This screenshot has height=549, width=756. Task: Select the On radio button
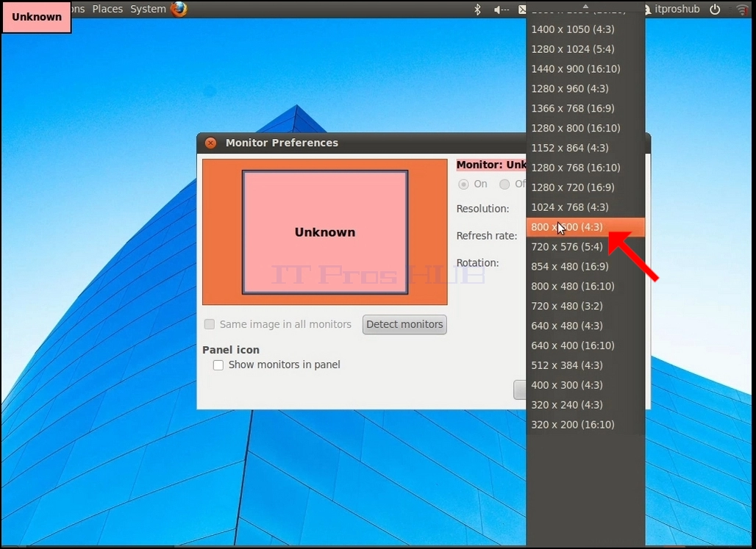pos(463,184)
